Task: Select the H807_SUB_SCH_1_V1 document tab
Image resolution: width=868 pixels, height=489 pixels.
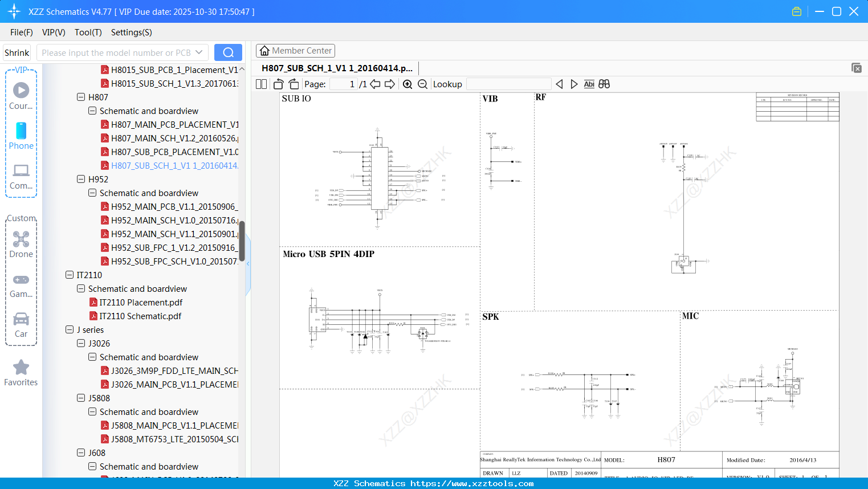Action: (337, 68)
